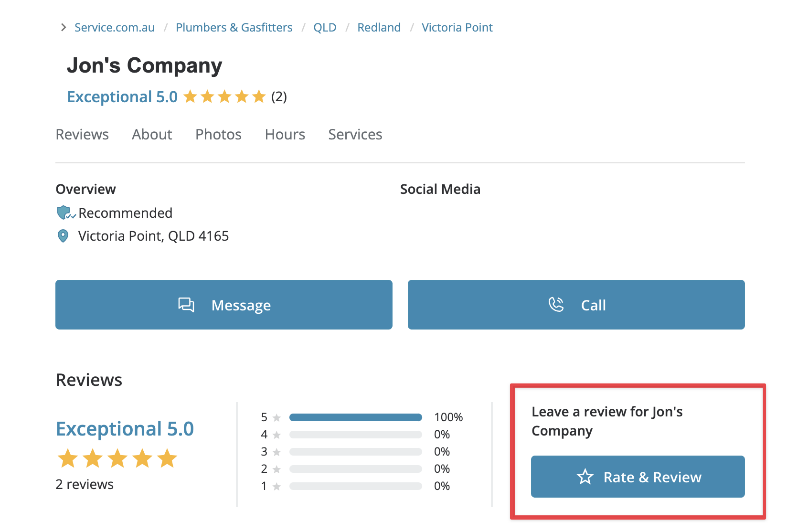Filter by the 4-star rating bar
Screen dimensions: 808x532
pos(355,435)
